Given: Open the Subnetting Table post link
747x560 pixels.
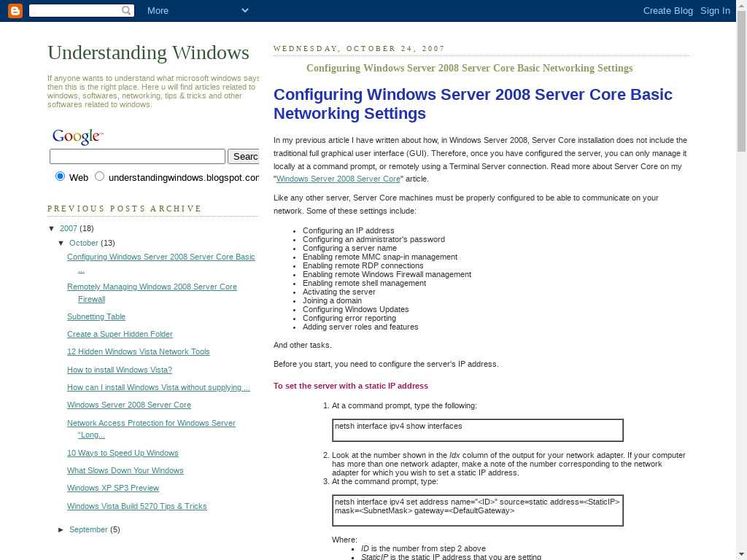Looking at the screenshot, I should 96,316.
